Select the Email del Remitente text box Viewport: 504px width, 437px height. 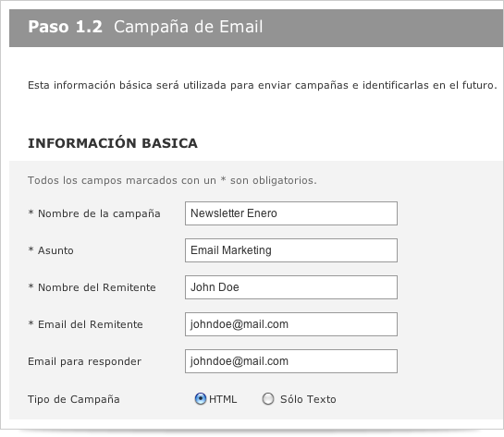coord(291,324)
